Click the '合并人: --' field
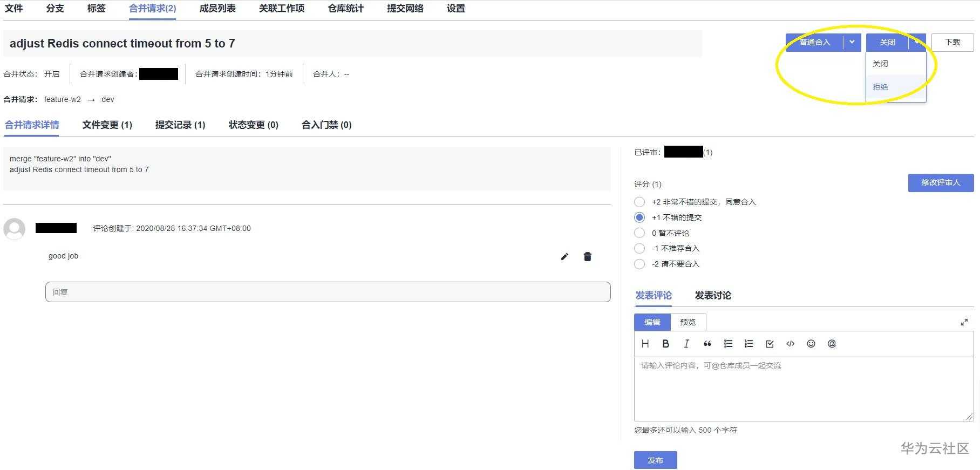980x470 pixels. coord(331,74)
